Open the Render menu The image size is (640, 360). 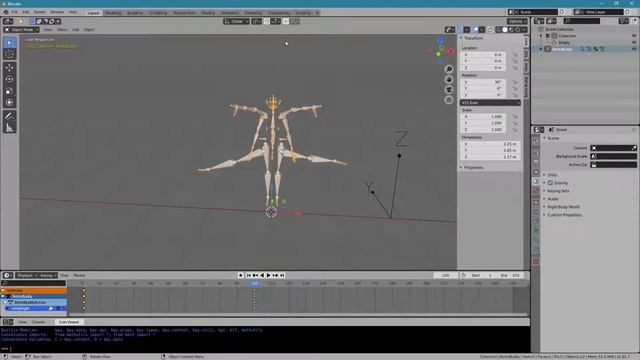40,12
